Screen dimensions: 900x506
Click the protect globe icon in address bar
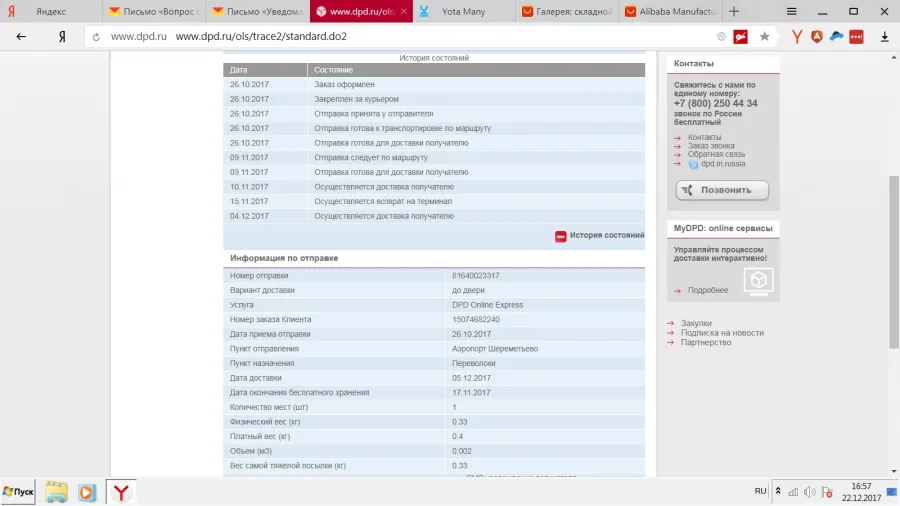(721, 37)
